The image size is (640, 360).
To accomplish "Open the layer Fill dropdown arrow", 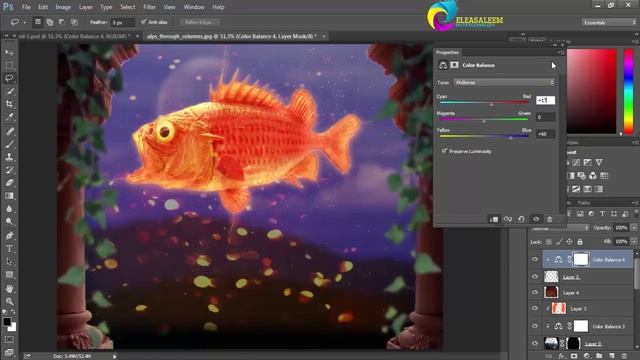I will (634, 242).
